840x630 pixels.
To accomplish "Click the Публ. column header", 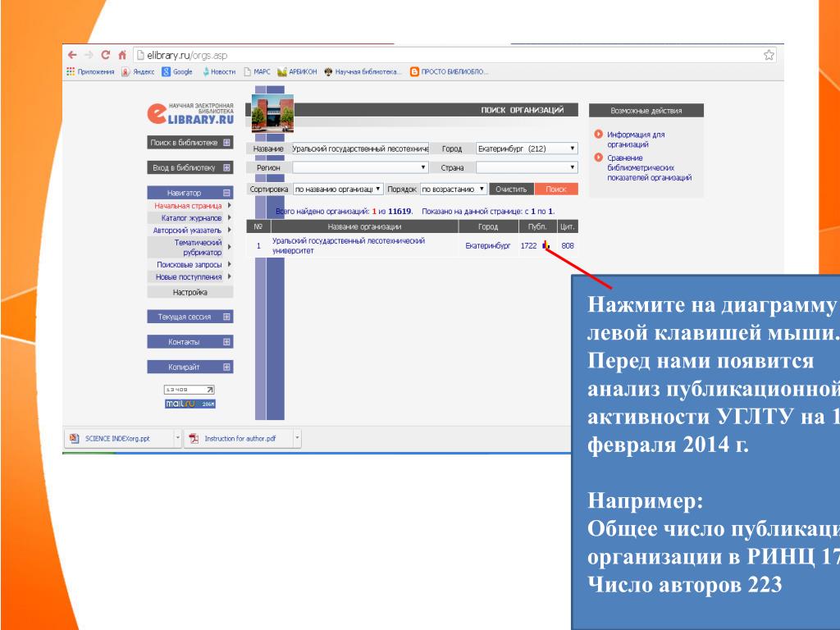I will tap(537, 226).
